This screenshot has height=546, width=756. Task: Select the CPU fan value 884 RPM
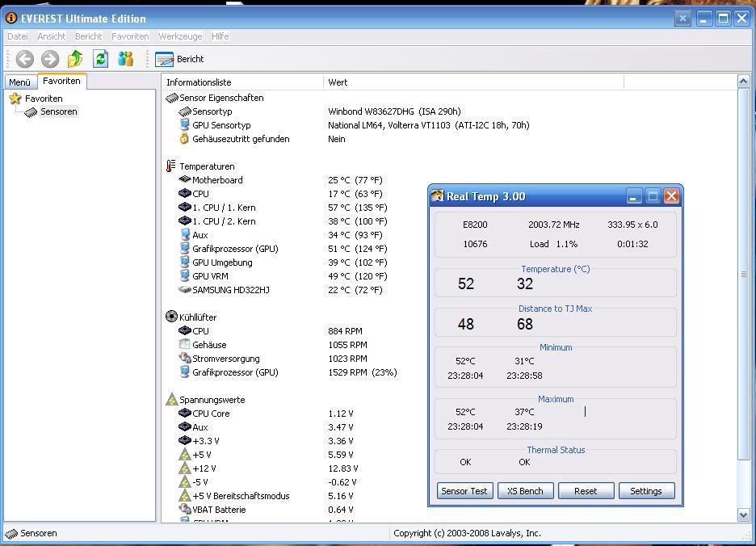click(x=345, y=331)
